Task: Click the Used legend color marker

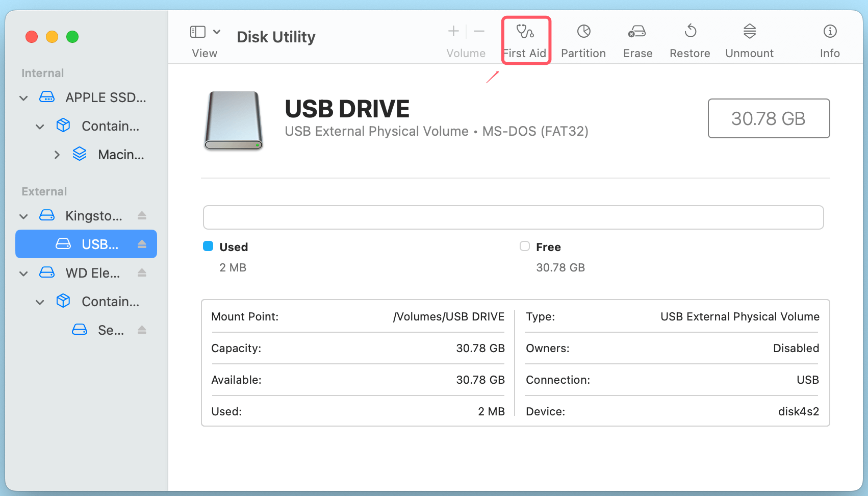Action: pos(208,246)
